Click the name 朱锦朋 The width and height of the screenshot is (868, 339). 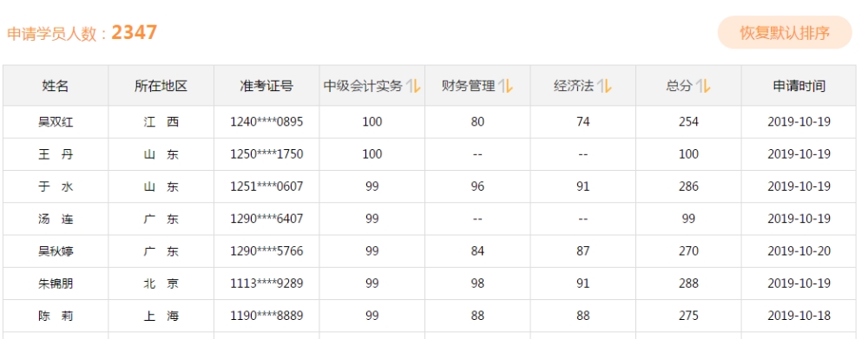(x=56, y=284)
